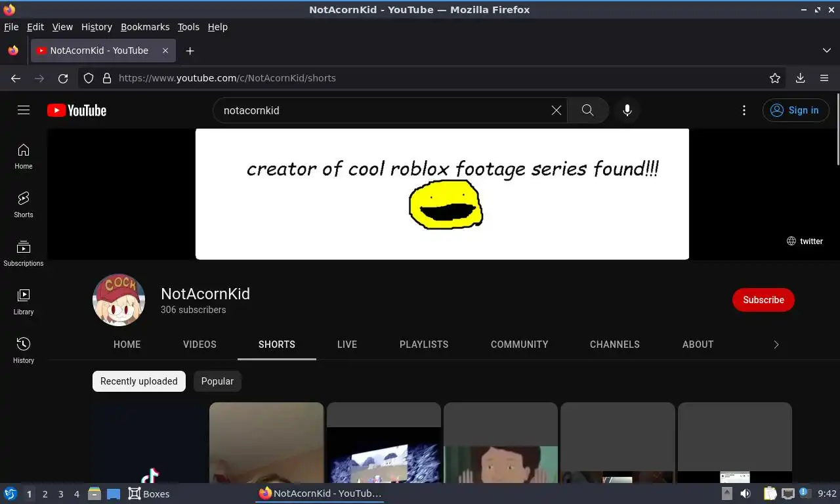Open the twitter link on banner

coord(805,241)
